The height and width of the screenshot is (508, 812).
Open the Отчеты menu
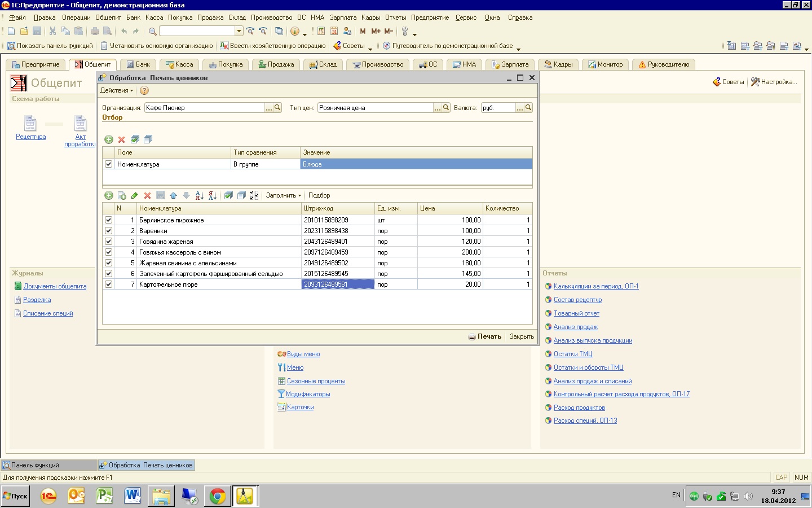point(396,17)
